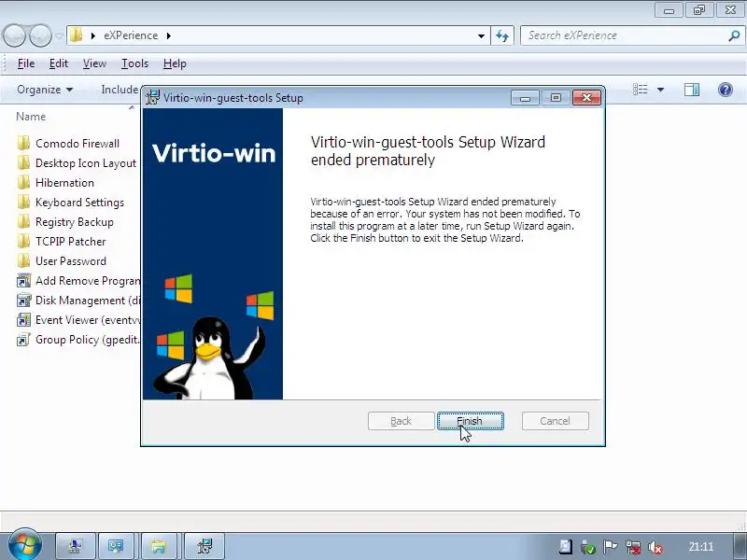Image resolution: width=747 pixels, height=560 pixels.
Task: Click the setup wizard title bar icon
Action: click(x=152, y=97)
